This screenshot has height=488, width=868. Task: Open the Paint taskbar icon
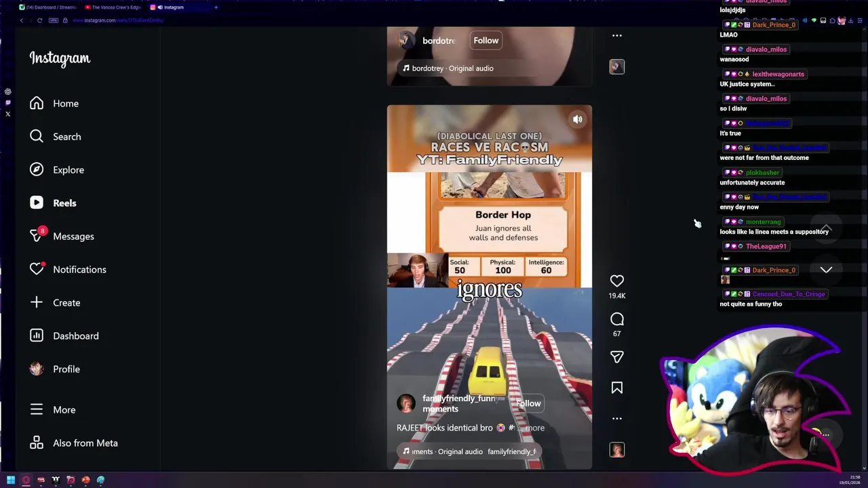[x=100, y=480]
